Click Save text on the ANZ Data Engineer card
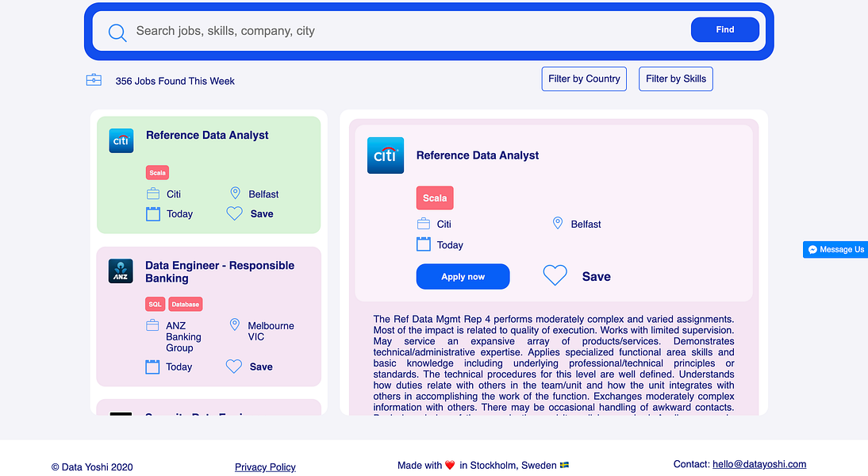Screen dimensions: 868x476 pos(261,367)
